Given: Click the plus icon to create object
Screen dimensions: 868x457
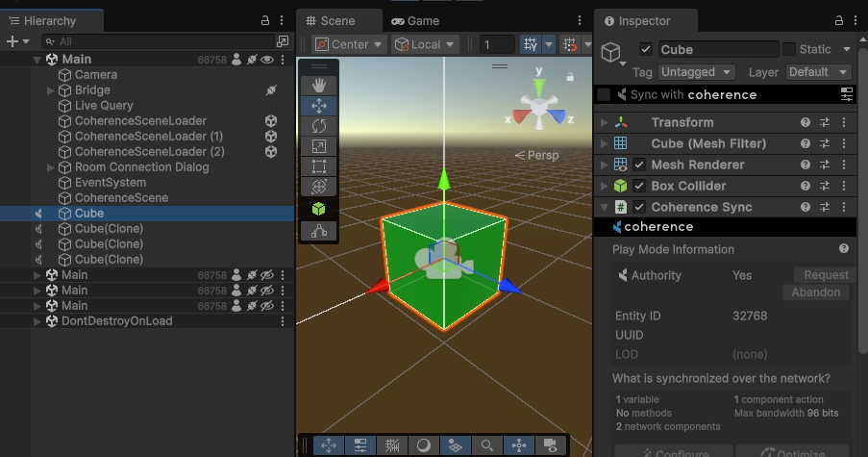Looking at the screenshot, I should click(12, 41).
